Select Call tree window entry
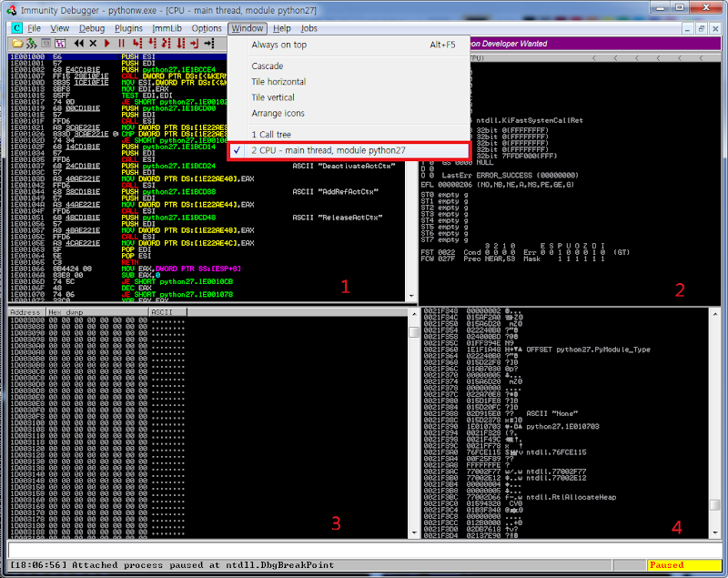This screenshot has width=728, height=578. click(x=271, y=135)
